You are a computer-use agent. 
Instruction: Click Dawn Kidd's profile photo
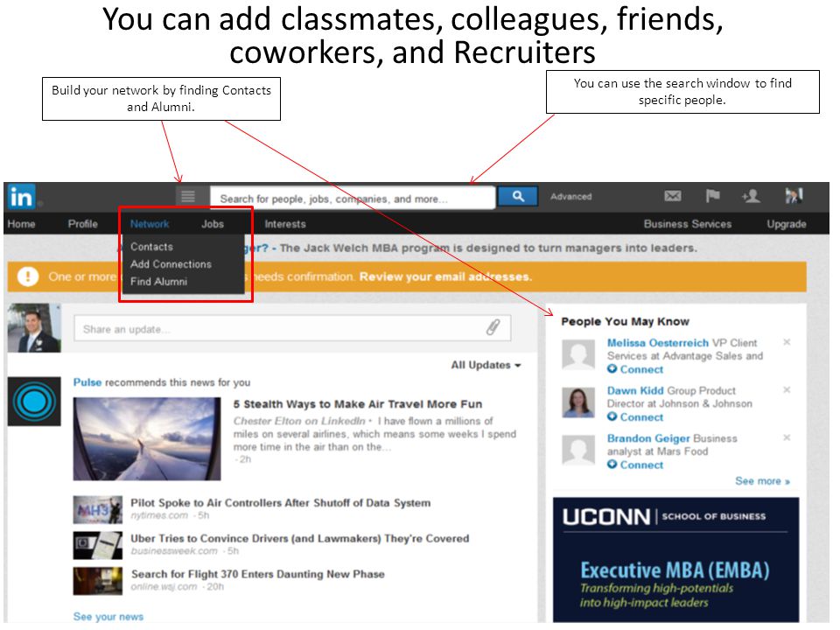(x=578, y=402)
